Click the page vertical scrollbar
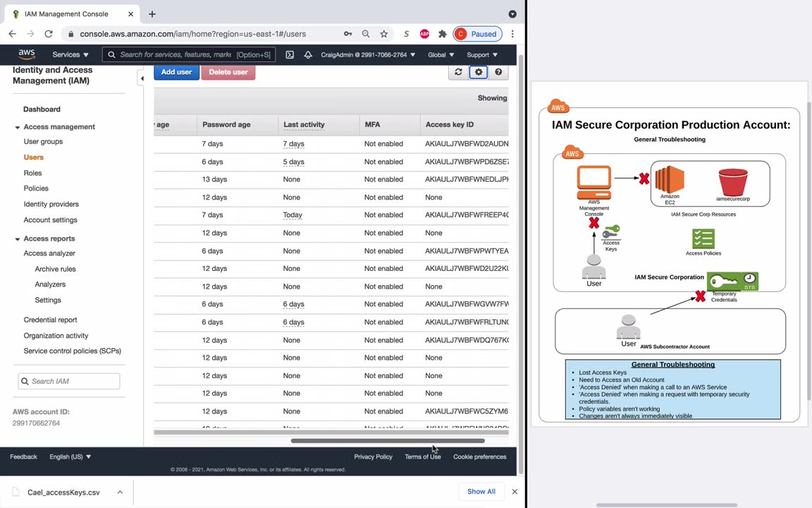The image size is (812, 508). pyautogui.click(x=521, y=265)
